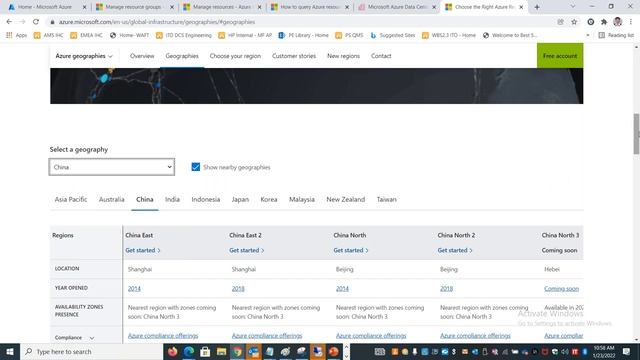Open the bookmarks bar overflow arrow
This screenshot has height=360, width=640.
588,35
